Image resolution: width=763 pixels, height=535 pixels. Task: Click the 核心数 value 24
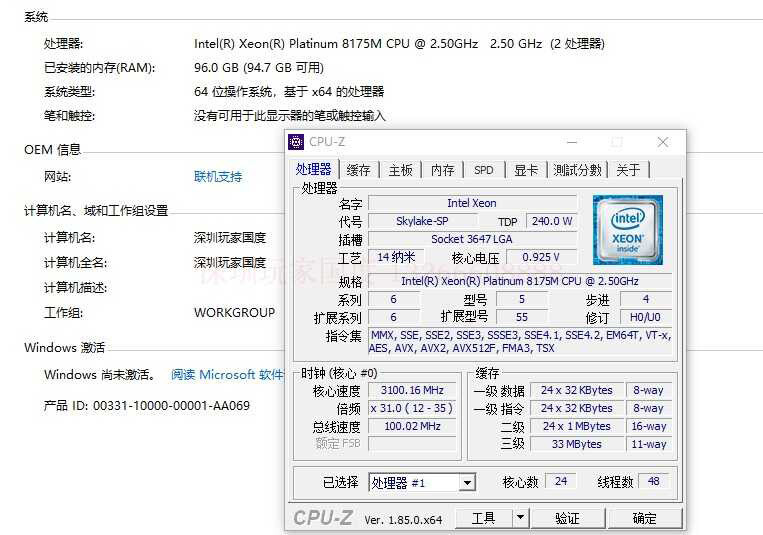[561, 481]
